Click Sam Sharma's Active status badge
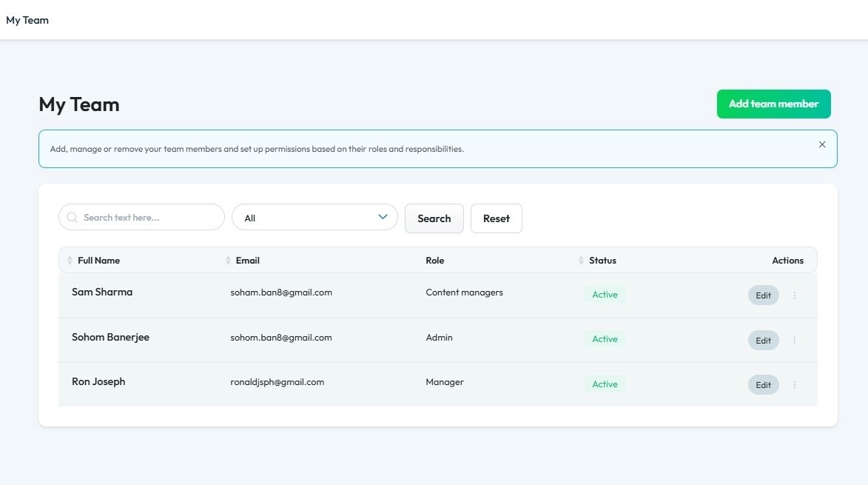The height and width of the screenshot is (485, 868). 605,295
